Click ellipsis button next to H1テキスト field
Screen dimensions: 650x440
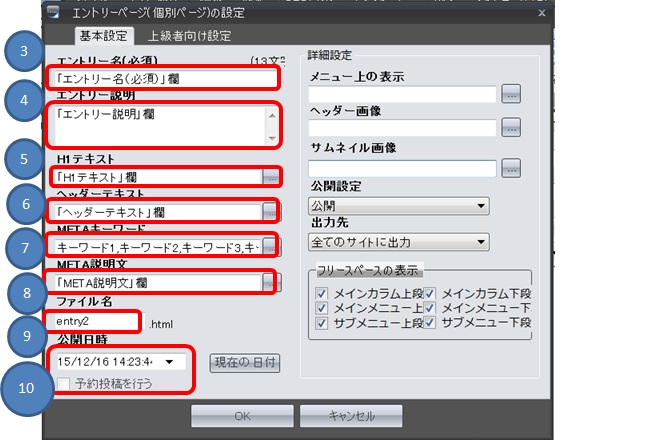pos(270,176)
